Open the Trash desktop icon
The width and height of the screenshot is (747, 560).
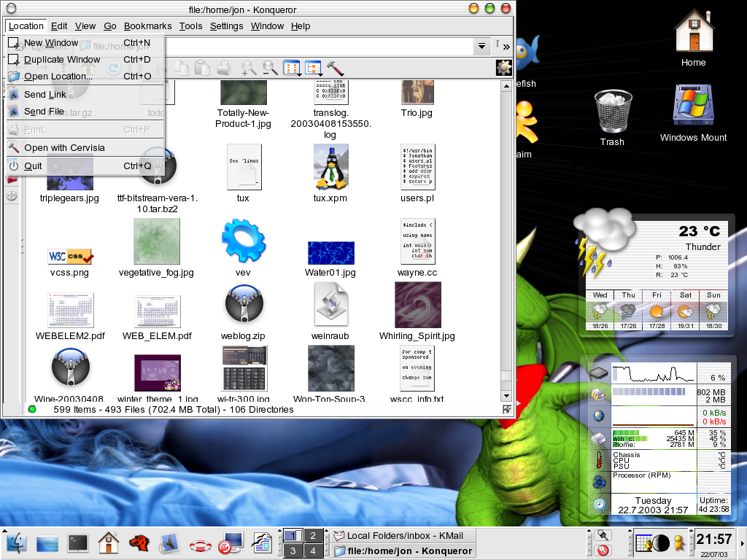[x=613, y=117]
